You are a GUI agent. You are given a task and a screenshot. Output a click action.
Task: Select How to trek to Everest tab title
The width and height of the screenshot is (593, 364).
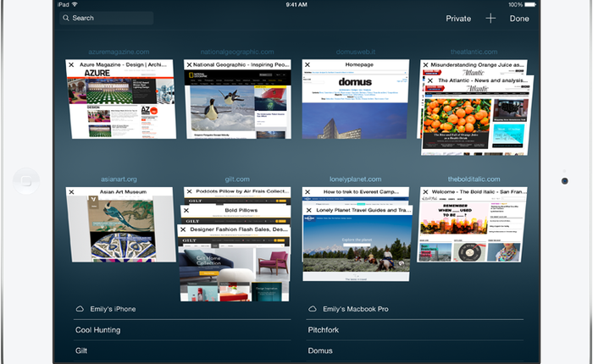(x=361, y=192)
